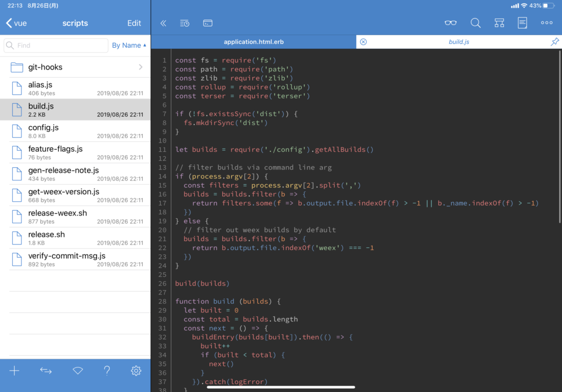Show the extra keyboard row
This screenshot has width=562, height=392.
tap(207, 23)
